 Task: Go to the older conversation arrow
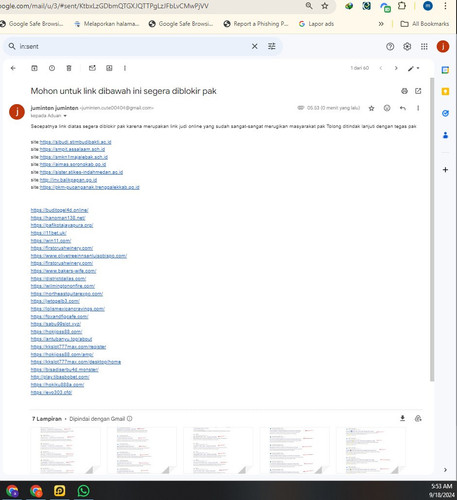(x=396, y=68)
